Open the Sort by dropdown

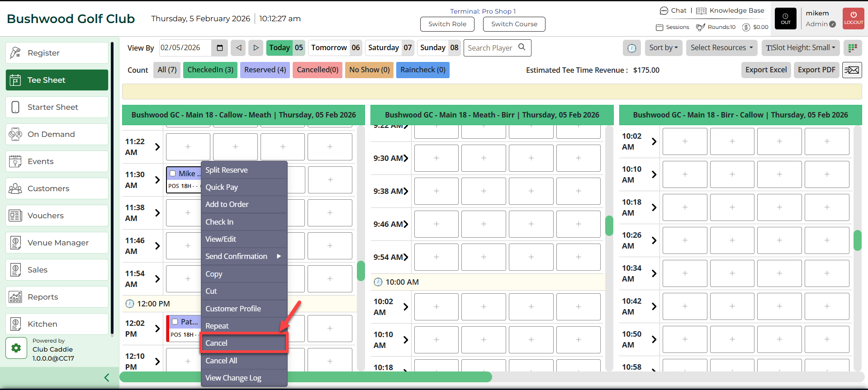(x=663, y=48)
